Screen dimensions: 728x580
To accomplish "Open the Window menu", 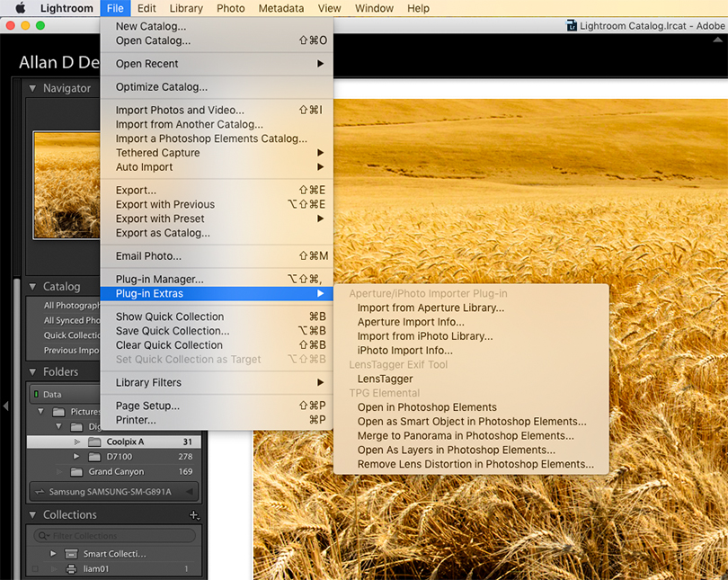I will (x=374, y=8).
